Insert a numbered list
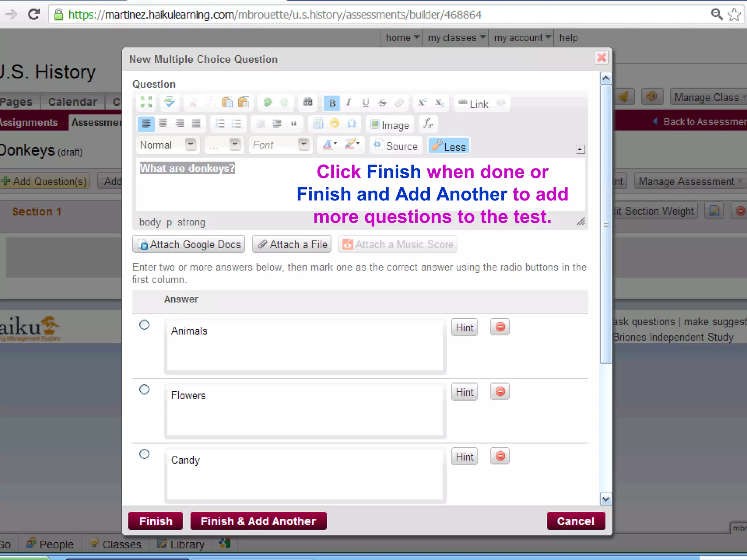This screenshot has width=747, height=560. pos(220,124)
